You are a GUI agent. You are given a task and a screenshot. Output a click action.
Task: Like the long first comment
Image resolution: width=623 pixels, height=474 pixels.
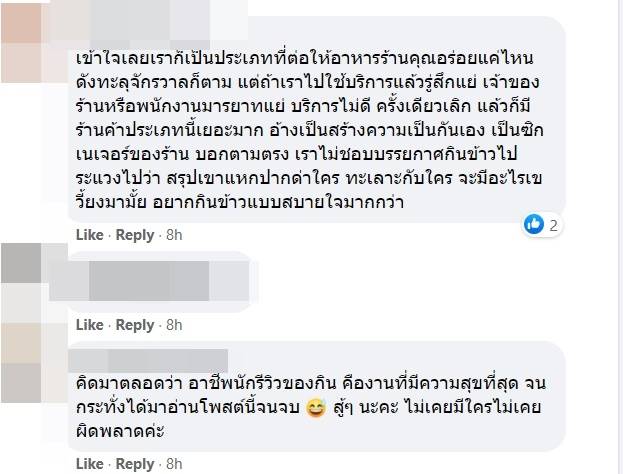click(x=90, y=235)
